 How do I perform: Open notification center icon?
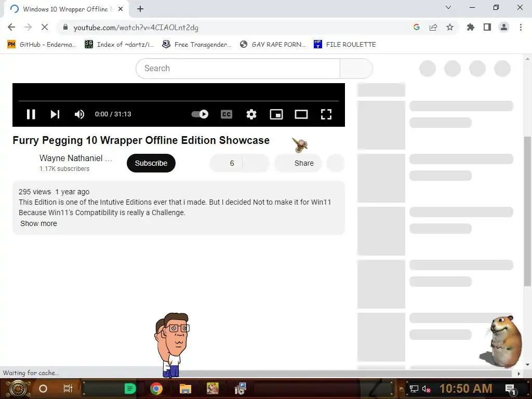coord(510,389)
